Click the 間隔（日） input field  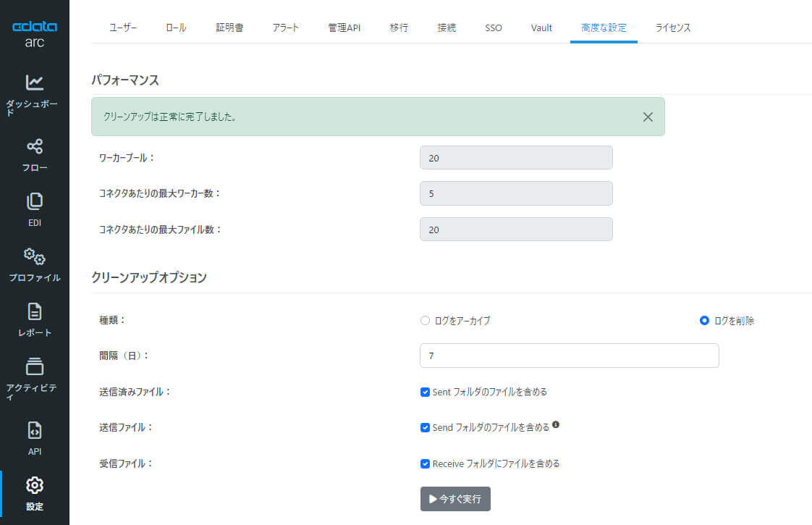point(569,356)
